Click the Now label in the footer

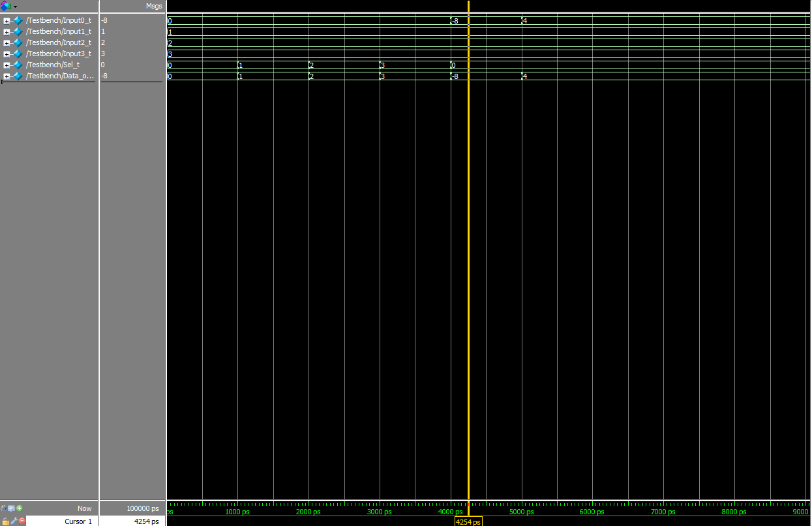coord(85,508)
